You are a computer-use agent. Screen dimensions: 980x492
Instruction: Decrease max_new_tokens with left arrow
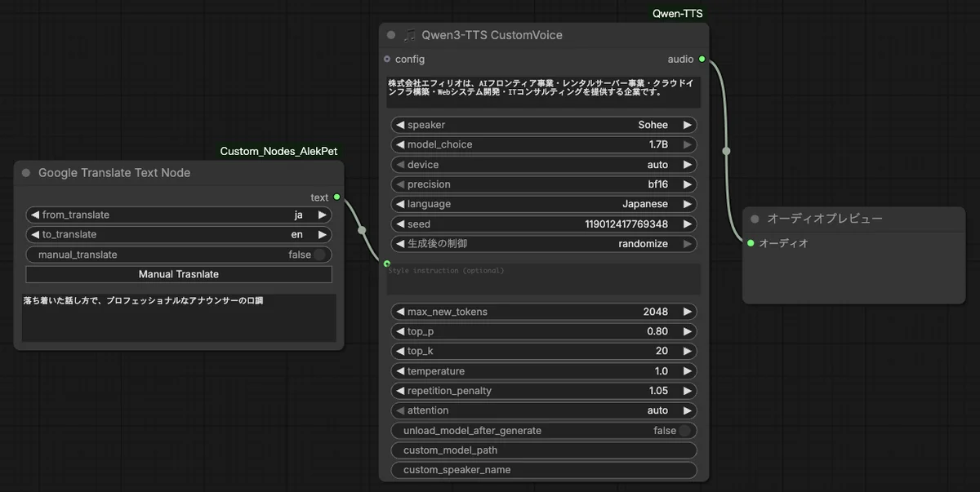[400, 312]
